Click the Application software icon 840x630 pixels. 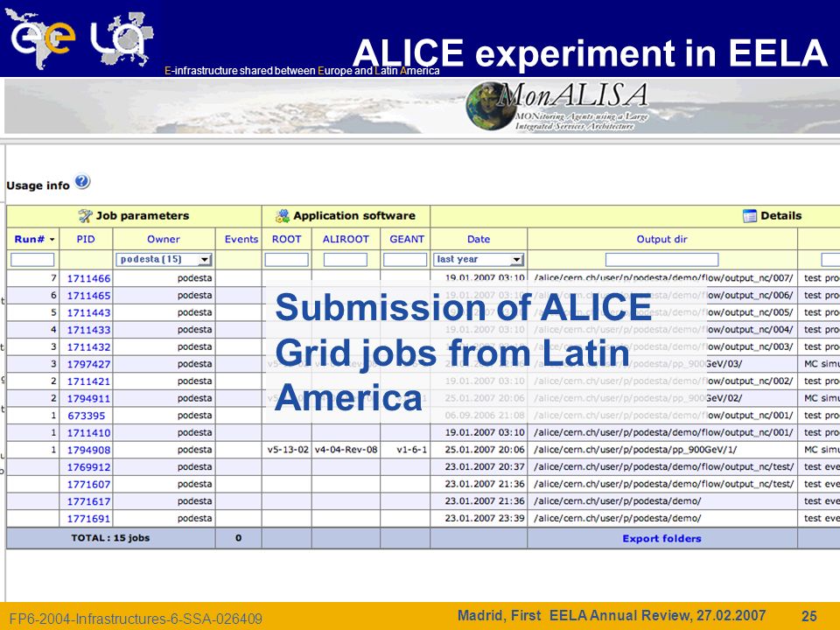pyautogui.click(x=283, y=216)
